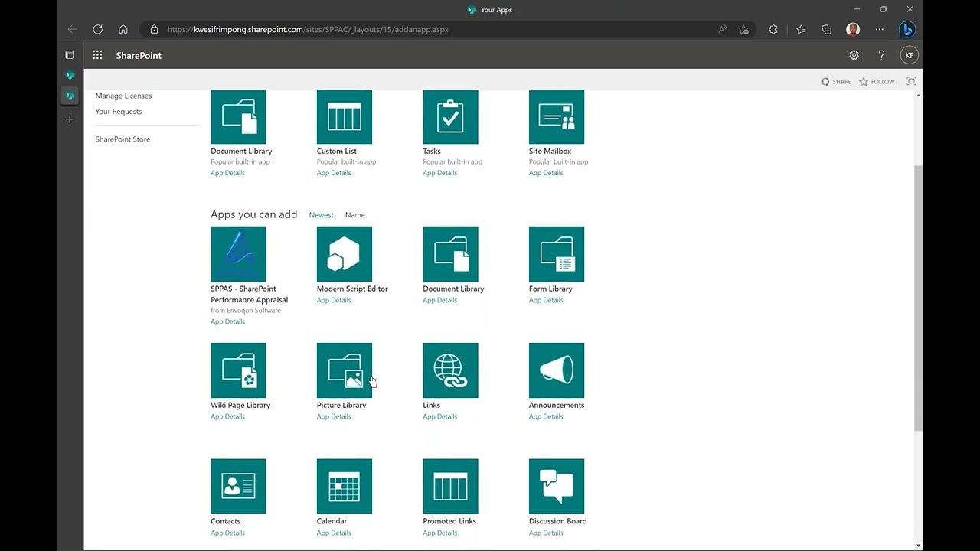Refresh the browser page
The image size is (980, 551).
point(97,29)
